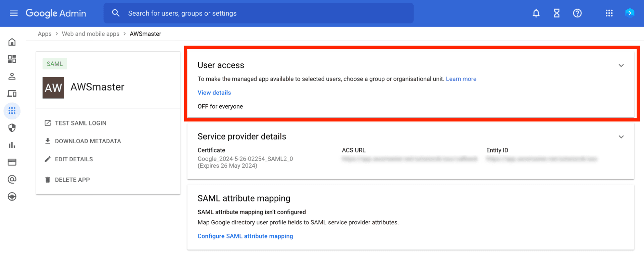
Task: Open the Google apps grid launcher
Action: tap(609, 13)
